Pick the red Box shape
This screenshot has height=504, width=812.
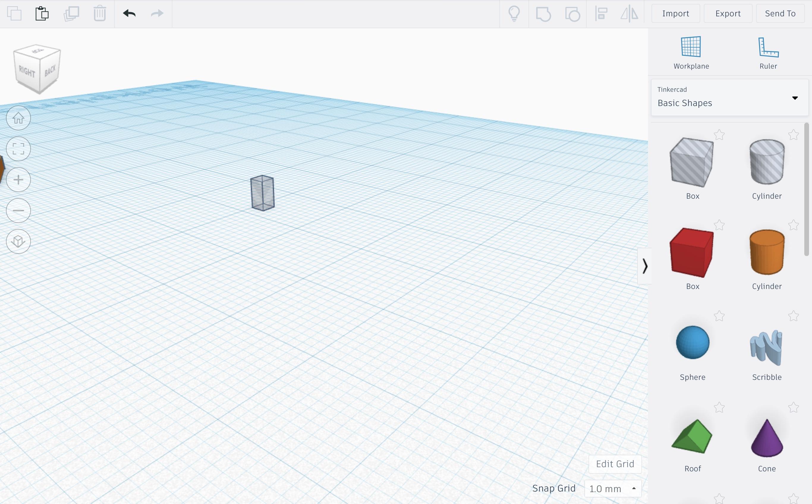692,253
